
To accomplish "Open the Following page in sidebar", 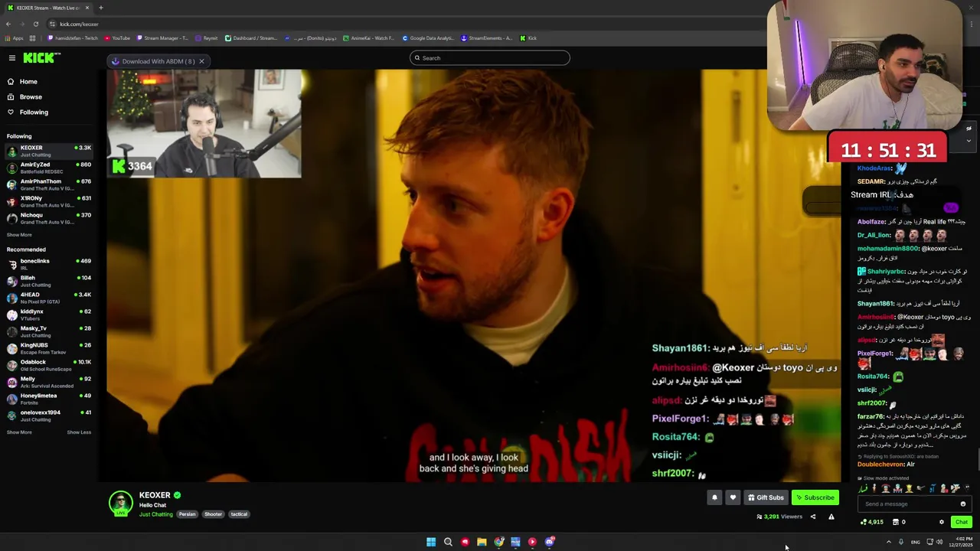I will click(34, 112).
